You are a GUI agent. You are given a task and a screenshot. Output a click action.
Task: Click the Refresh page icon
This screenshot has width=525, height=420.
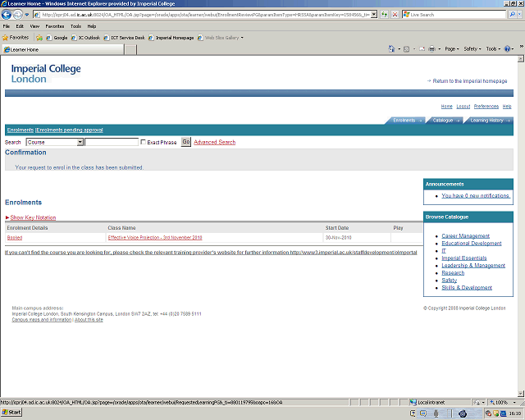tap(383, 15)
